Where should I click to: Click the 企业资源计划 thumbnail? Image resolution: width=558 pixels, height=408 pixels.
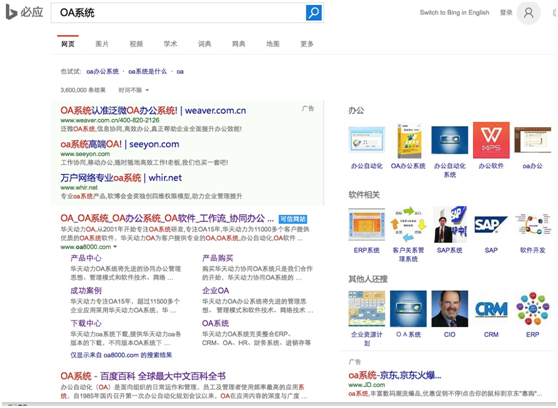point(367,309)
